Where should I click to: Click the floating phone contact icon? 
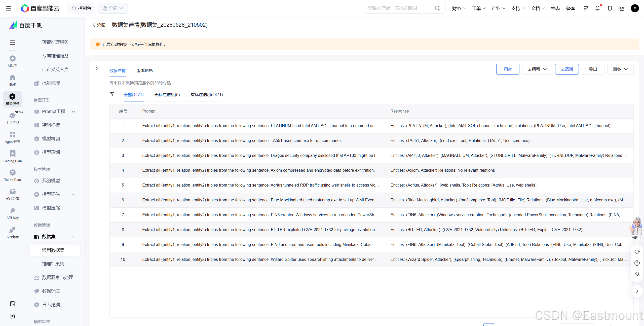tap(637, 274)
